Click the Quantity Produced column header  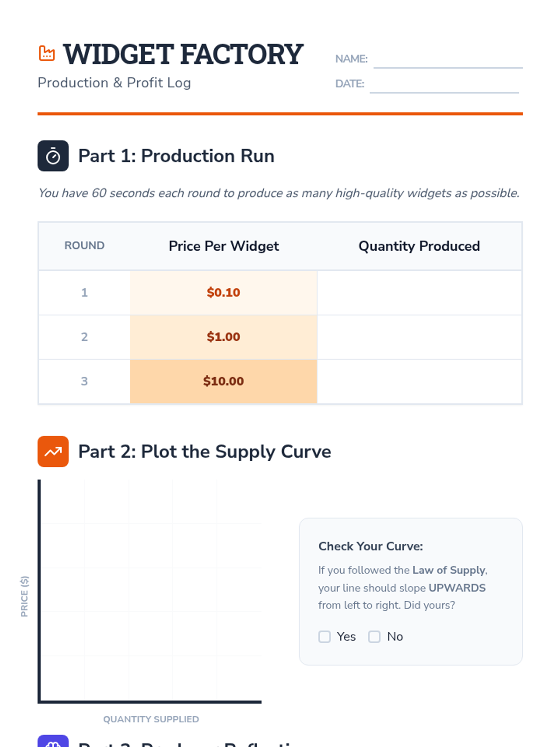419,246
